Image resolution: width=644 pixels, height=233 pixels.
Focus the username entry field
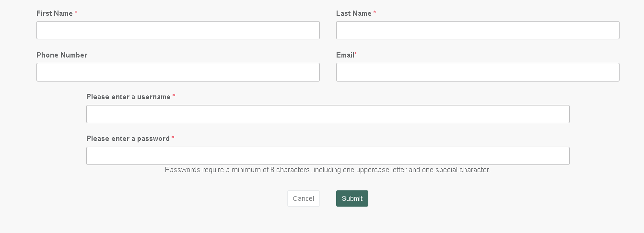tap(328, 114)
